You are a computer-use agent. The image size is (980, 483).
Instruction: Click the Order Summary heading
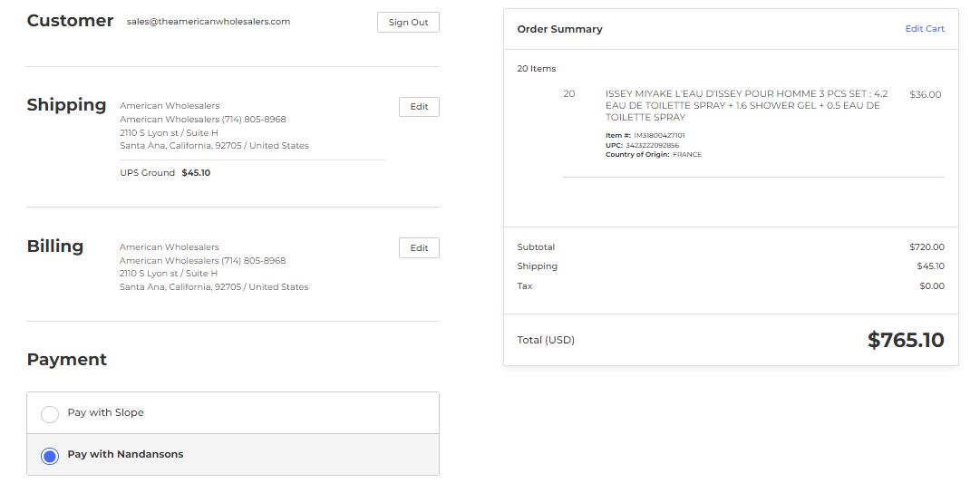[x=559, y=29]
